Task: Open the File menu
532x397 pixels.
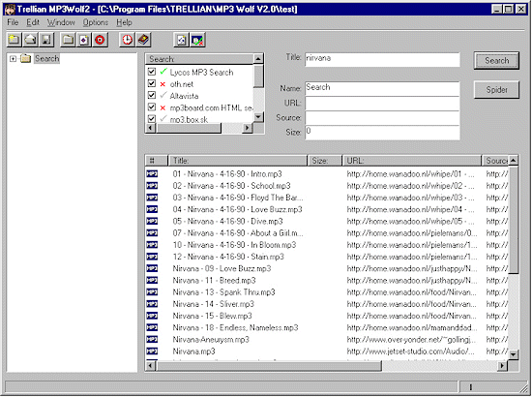Action: click(13, 22)
